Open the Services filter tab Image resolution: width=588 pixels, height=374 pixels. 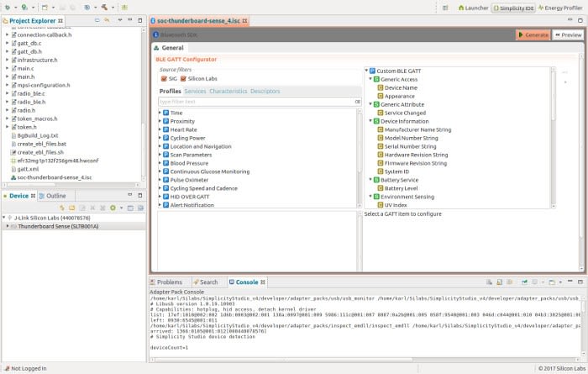click(195, 91)
